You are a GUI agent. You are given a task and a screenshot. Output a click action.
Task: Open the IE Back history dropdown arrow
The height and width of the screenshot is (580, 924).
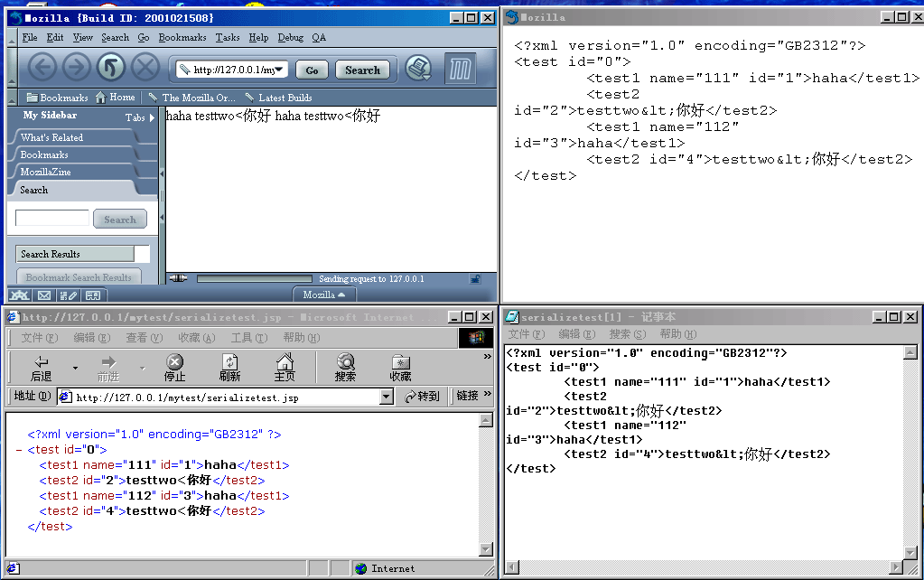[75, 369]
